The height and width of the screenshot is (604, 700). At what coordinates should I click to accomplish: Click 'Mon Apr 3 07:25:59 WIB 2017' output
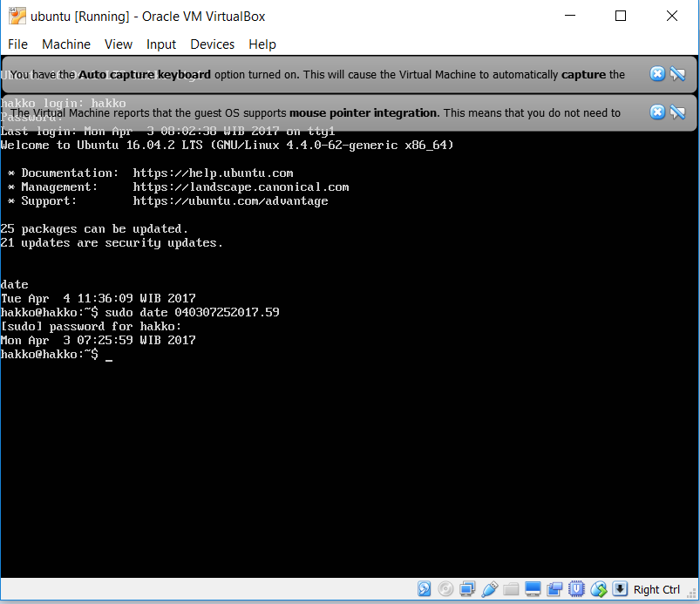[x=98, y=340]
